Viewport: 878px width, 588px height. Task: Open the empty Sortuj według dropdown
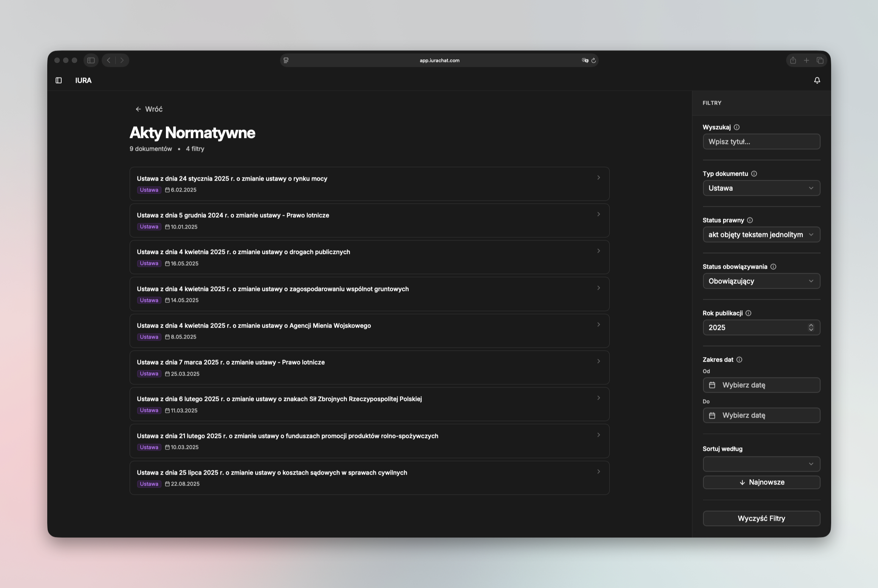click(x=761, y=464)
